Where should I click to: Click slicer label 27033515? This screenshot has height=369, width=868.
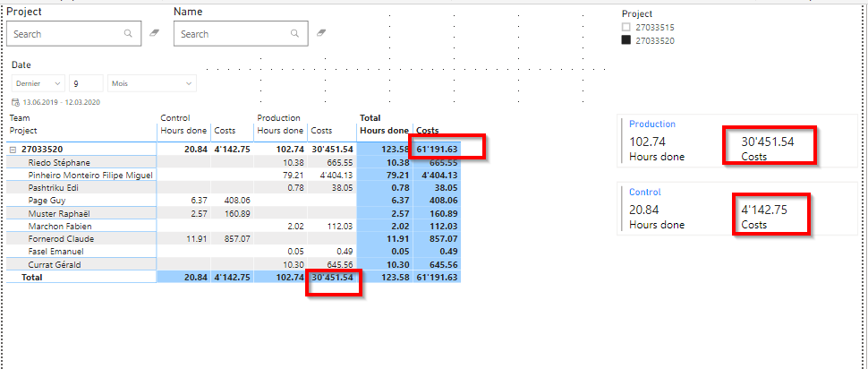[655, 27]
